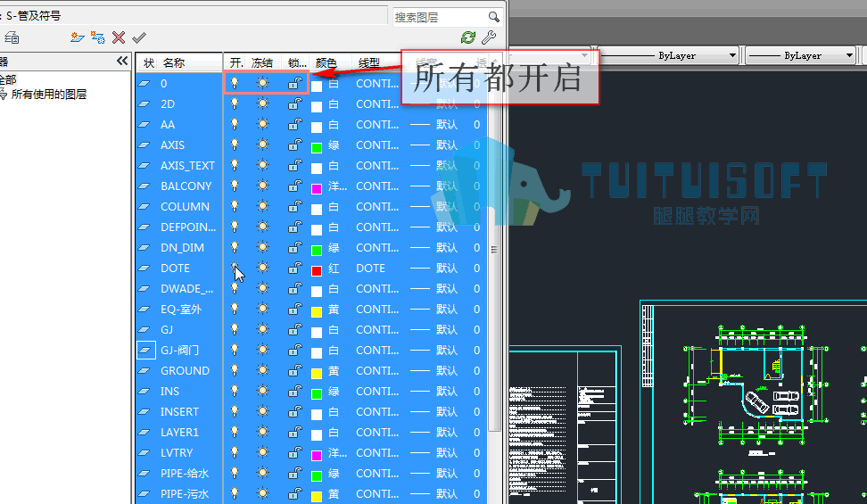The image size is (867, 504).
Task: Click the red X Delete Layer icon
Action: [119, 37]
